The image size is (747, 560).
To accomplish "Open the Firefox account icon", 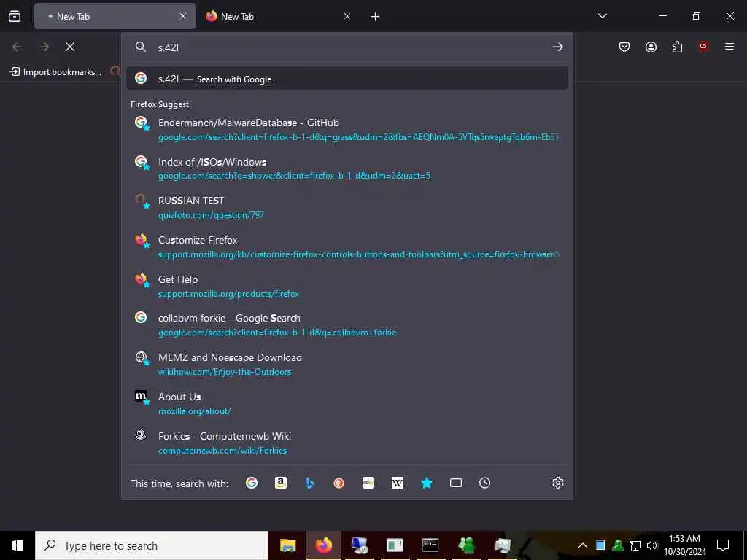I will (651, 47).
